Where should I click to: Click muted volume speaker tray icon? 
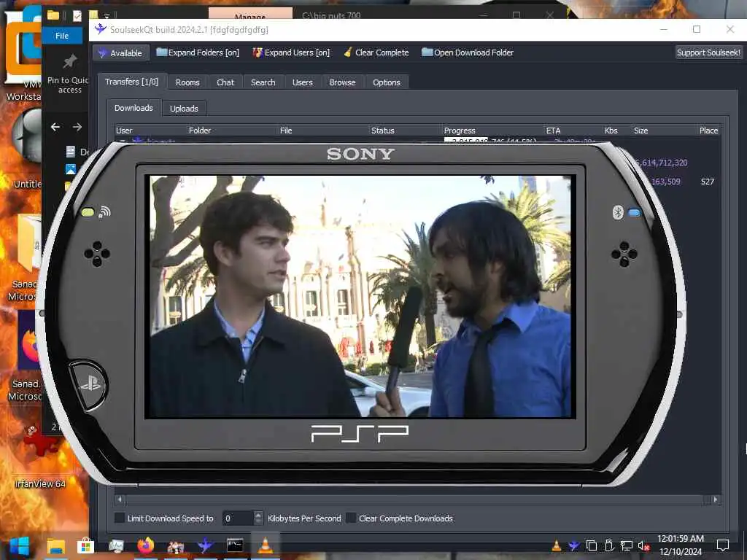click(x=643, y=545)
